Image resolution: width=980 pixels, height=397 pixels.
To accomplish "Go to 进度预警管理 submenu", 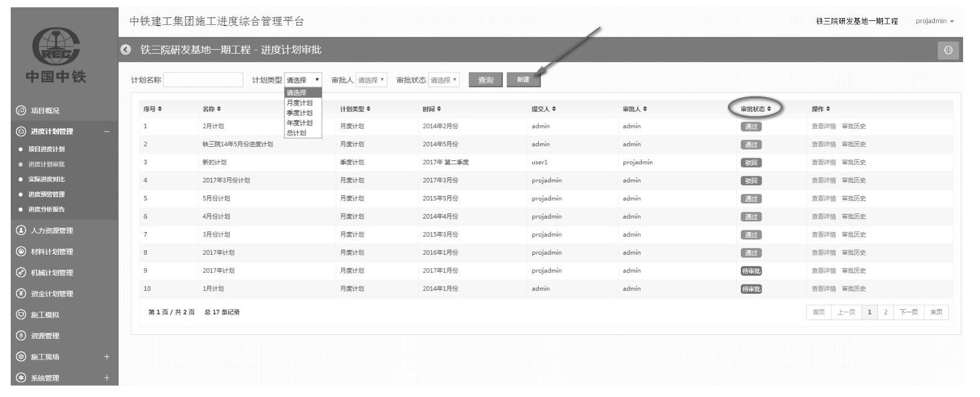I will (47, 194).
